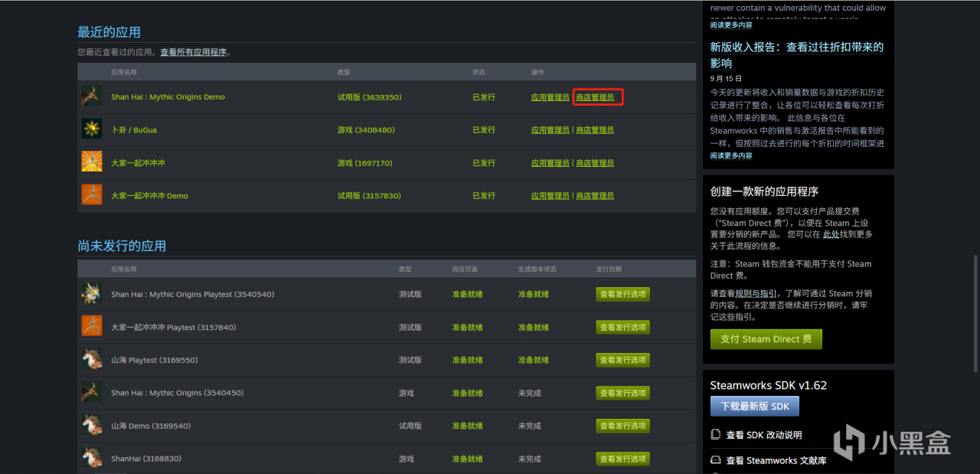Click 查看发行选项 for 山海 Playtest
The height and width of the screenshot is (474, 980).
(622, 360)
